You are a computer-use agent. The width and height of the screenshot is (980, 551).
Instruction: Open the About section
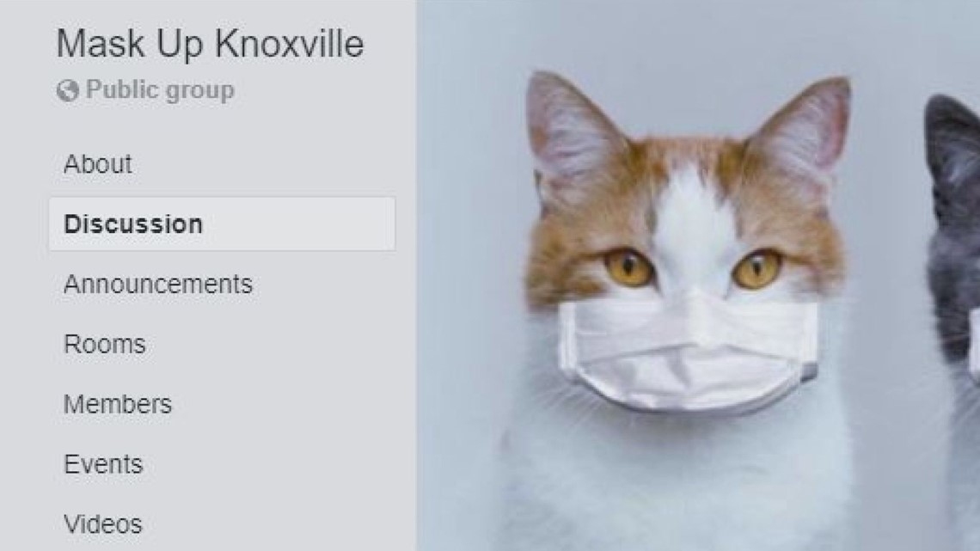coord(97,164)
